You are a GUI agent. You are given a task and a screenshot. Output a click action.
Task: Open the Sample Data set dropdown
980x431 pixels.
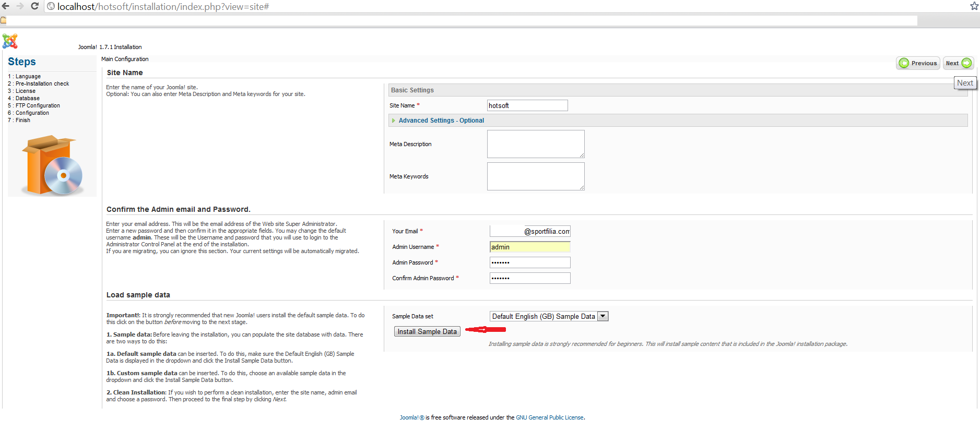549,316
